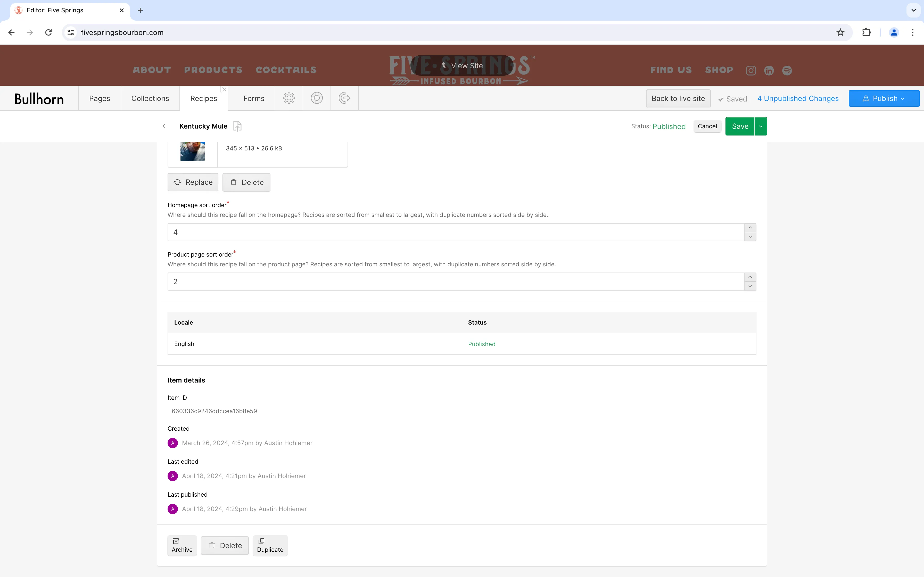
Task: Click the Published status link for English locale
Action: tap(481, 343)
